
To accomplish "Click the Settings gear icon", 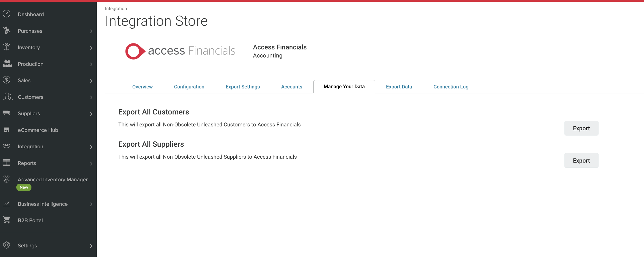I will (6, 245).
